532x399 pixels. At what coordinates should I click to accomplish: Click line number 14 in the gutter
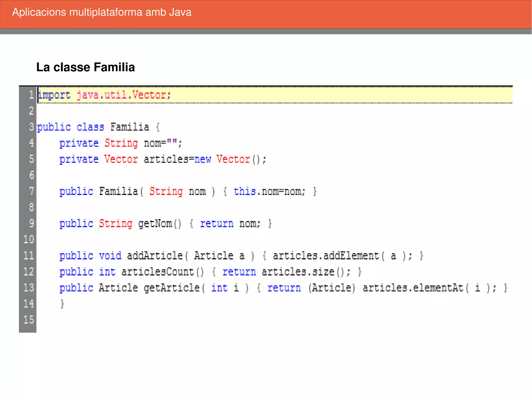point(29,304)
